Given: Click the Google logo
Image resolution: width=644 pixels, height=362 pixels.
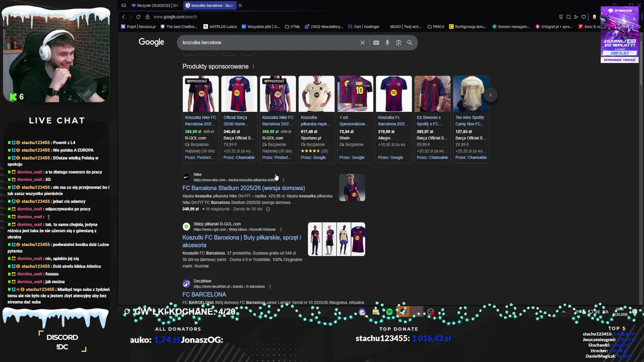Looking at the screenshot, I should 151,42.
